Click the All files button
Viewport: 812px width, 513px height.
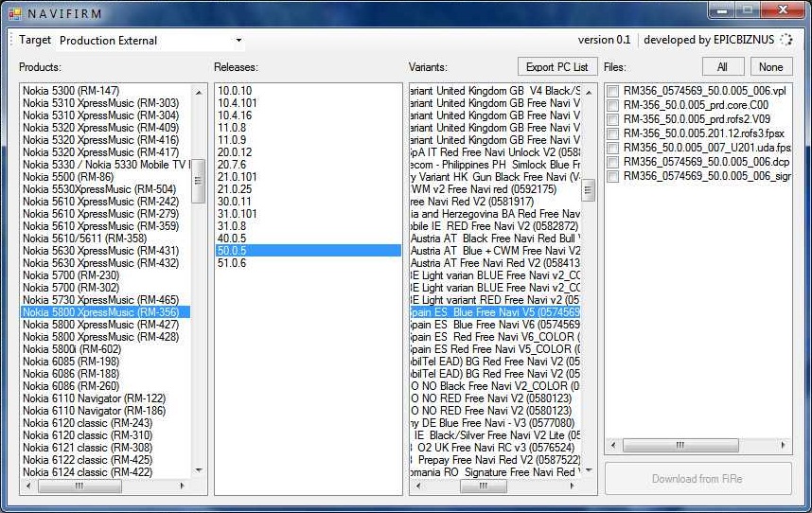[723, 67]
